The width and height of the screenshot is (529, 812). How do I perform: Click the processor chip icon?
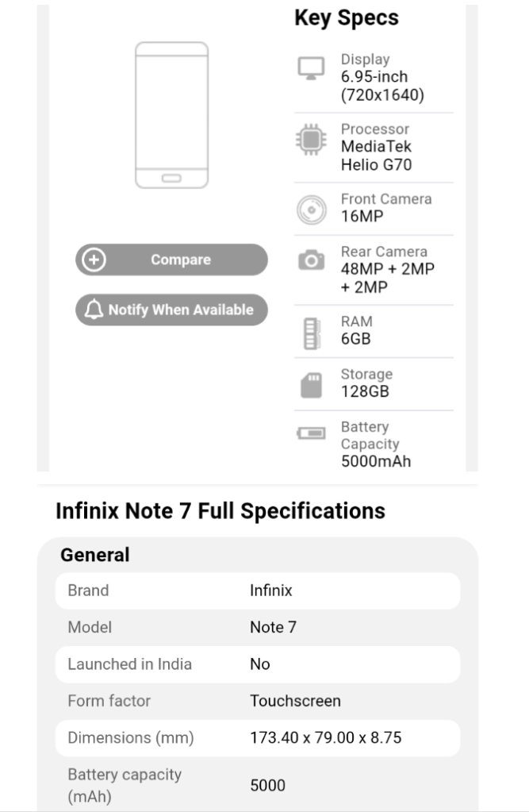click(311, 140)
